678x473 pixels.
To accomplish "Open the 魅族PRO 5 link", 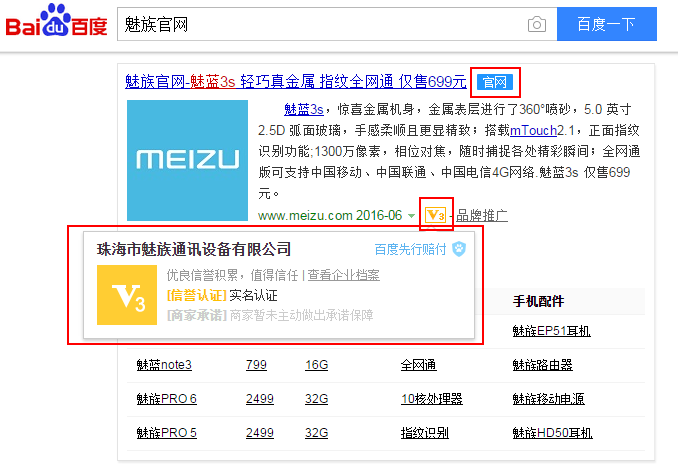I will tap(166, 433).
